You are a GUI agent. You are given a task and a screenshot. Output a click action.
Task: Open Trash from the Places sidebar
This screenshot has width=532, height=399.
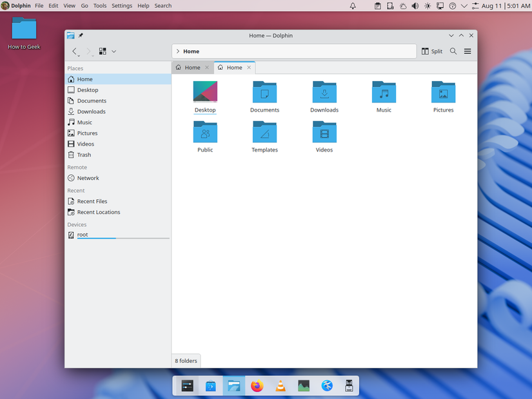click(x=83, y=154)
